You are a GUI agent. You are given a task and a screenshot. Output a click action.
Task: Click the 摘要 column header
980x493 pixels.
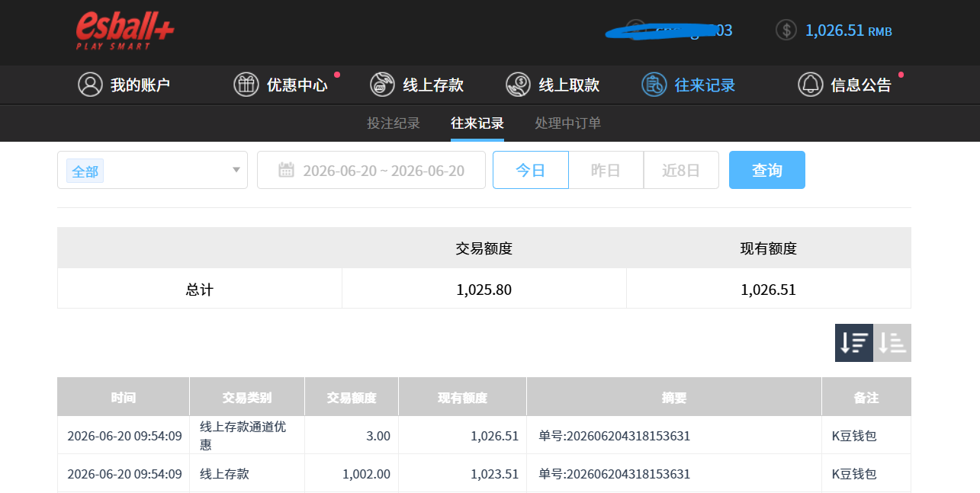[674, 397]
